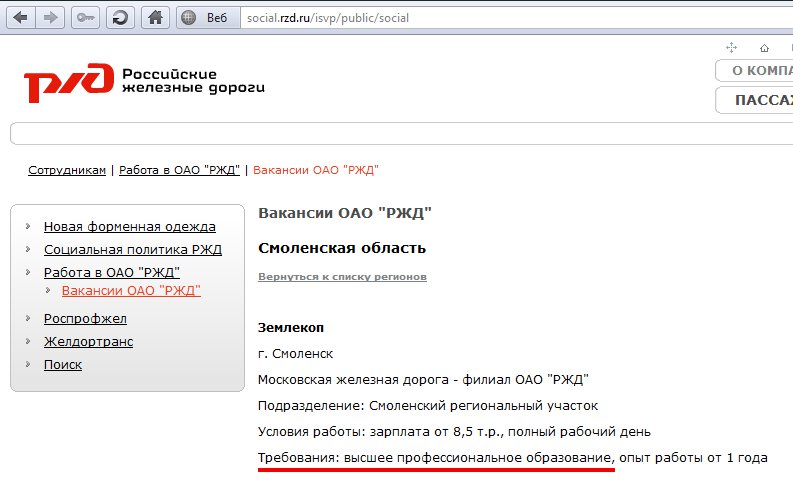
Task: Open the 'Роспрофжел' sidebar link
Action: click(85, 319)
